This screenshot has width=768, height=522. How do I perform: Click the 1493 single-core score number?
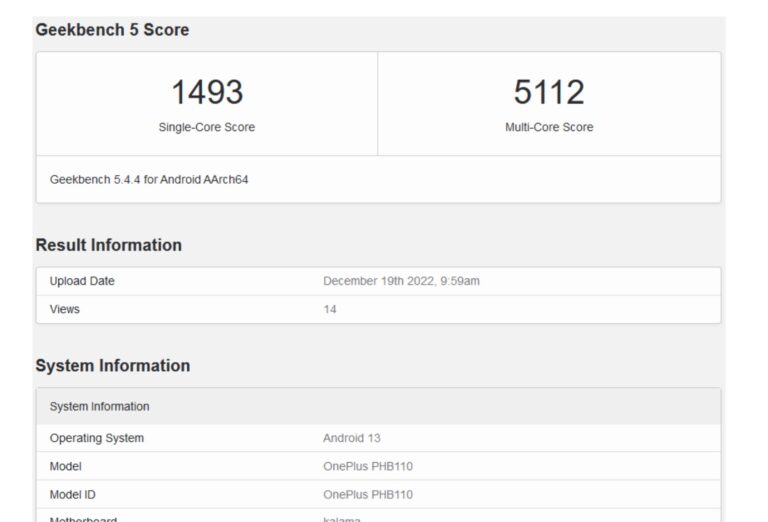tap(207, 93)
